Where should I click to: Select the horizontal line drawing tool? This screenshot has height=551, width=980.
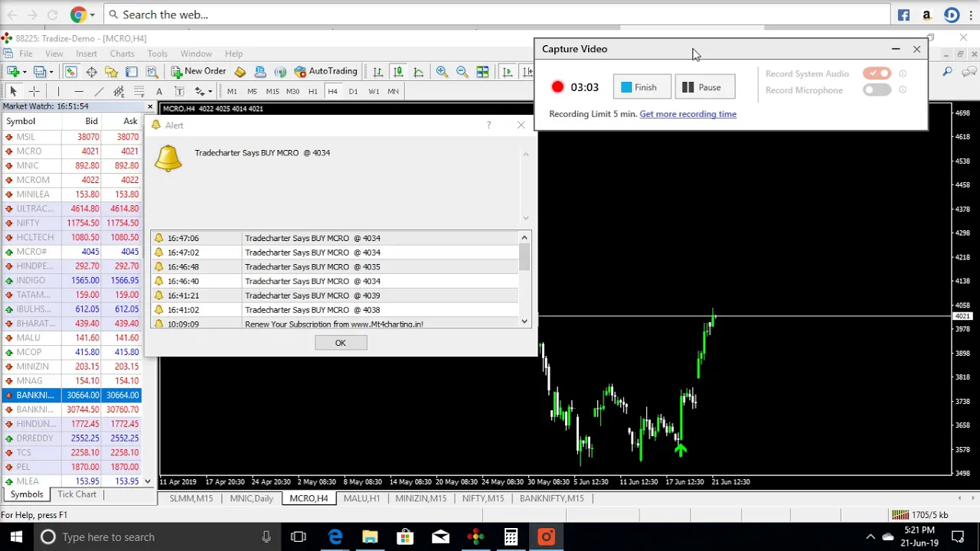click(78, 91)
